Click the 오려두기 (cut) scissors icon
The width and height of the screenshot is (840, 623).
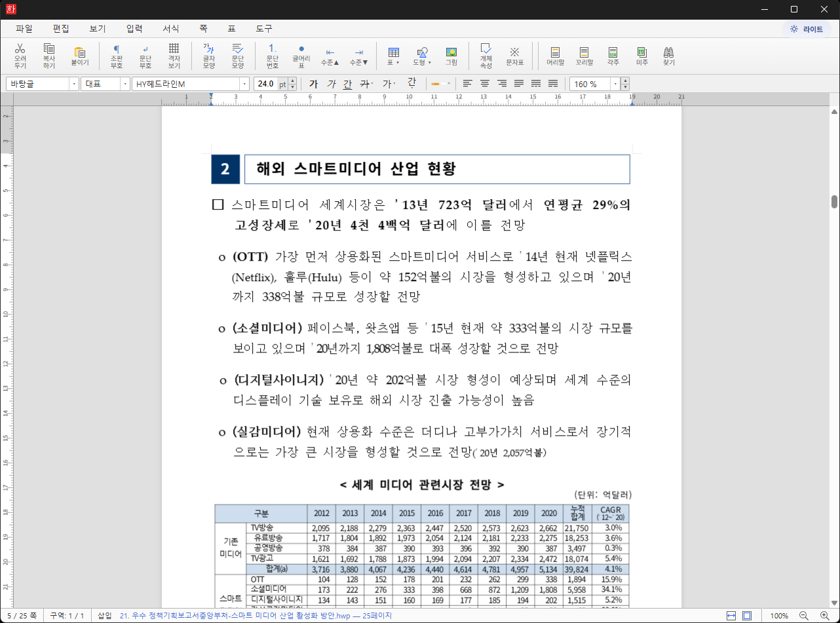[20, 56]
